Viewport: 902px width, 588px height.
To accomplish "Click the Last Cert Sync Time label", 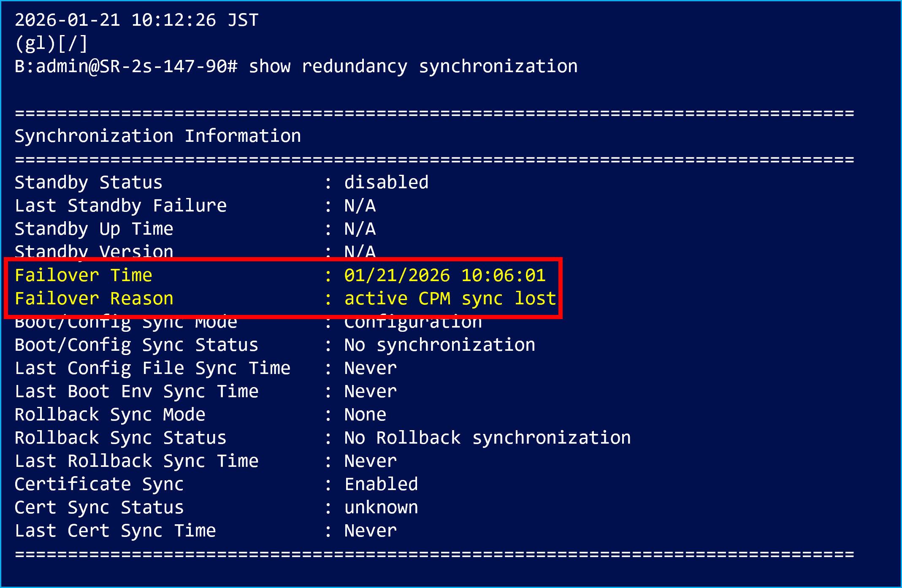I will pos(115,531).
